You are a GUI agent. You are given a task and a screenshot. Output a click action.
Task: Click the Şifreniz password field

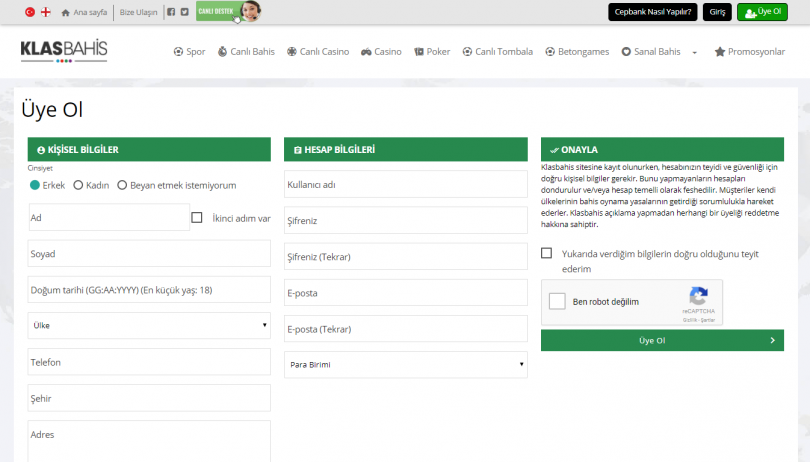[x=406, y=221]
